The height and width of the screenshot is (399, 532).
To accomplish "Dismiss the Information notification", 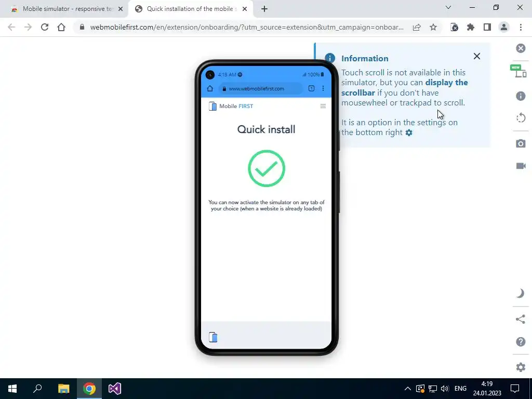I will (477, 56).
